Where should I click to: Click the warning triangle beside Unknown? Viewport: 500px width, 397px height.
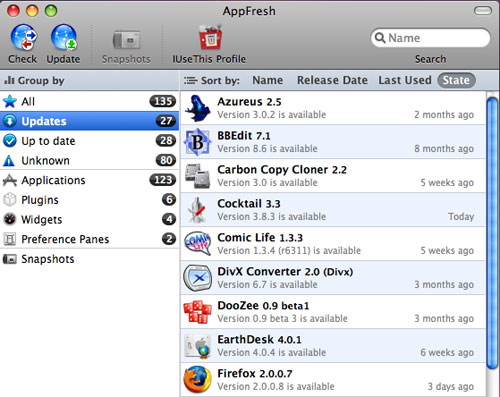click(9, 161)
